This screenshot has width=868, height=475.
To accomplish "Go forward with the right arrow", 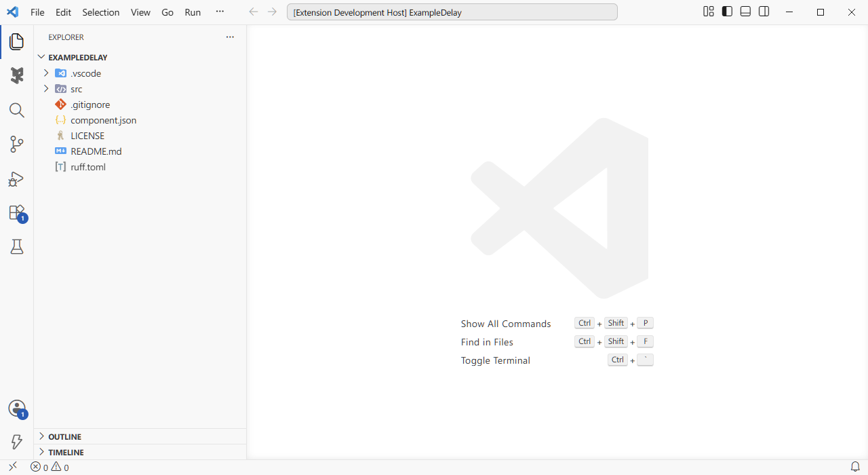I will (272, 12).
